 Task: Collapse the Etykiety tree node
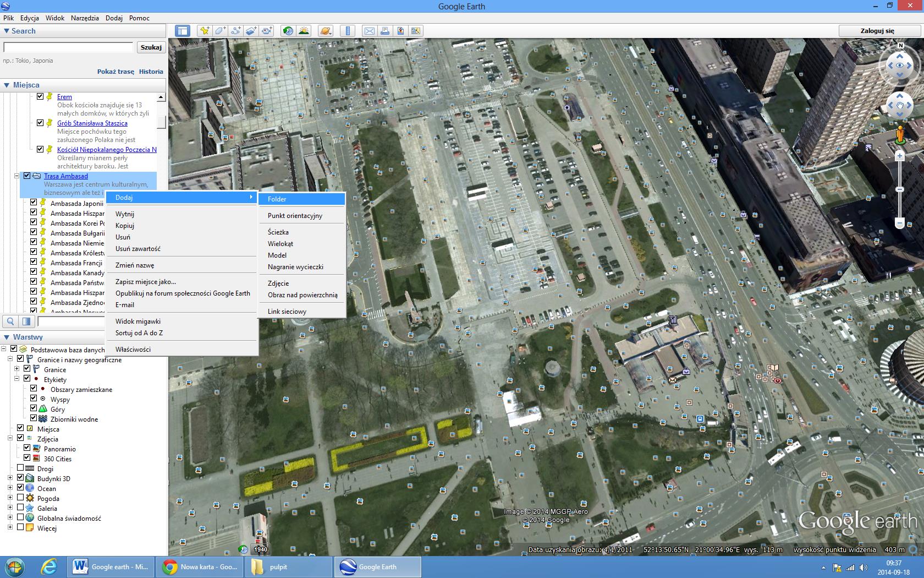pos(17,379)
